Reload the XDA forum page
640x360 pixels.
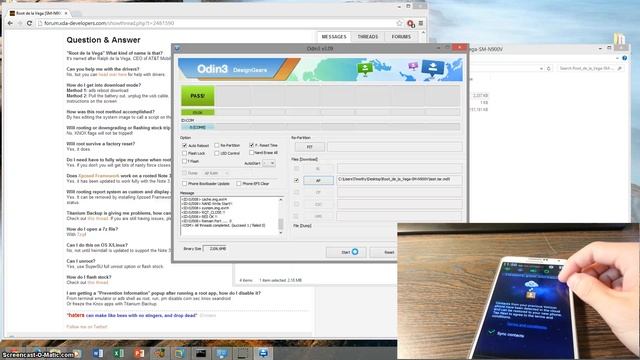click(x=29, y=23)
